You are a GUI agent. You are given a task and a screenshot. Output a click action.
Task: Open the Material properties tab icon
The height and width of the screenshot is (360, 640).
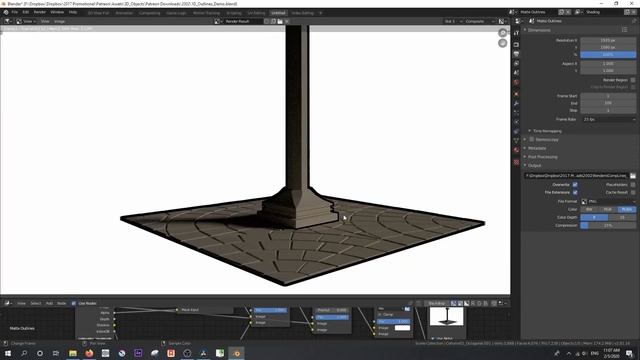[x=516, y=150]
